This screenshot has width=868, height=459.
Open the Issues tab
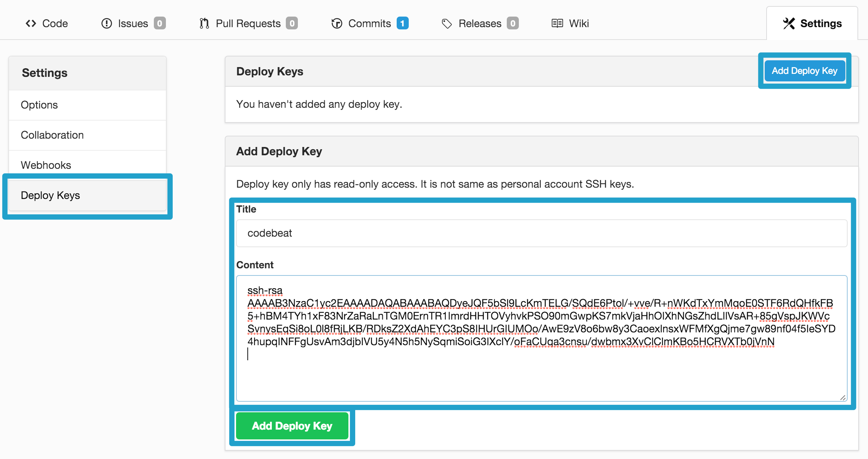133,23
